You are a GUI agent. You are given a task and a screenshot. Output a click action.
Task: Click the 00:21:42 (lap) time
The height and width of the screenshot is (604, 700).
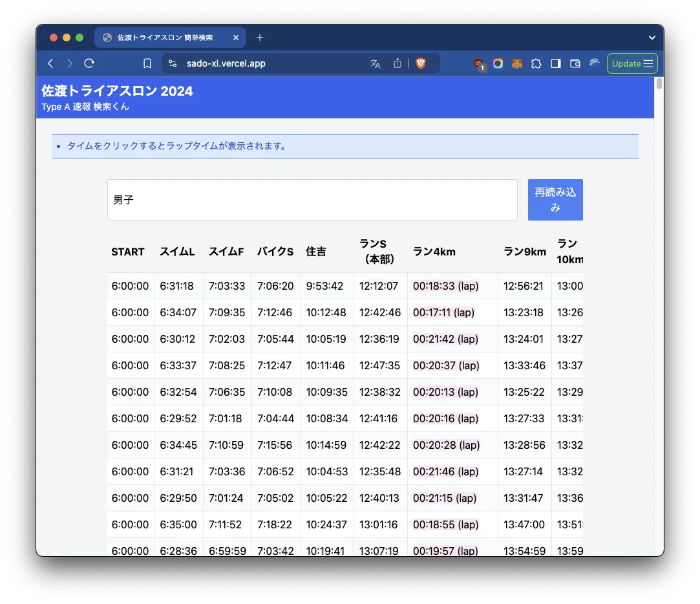445,339
